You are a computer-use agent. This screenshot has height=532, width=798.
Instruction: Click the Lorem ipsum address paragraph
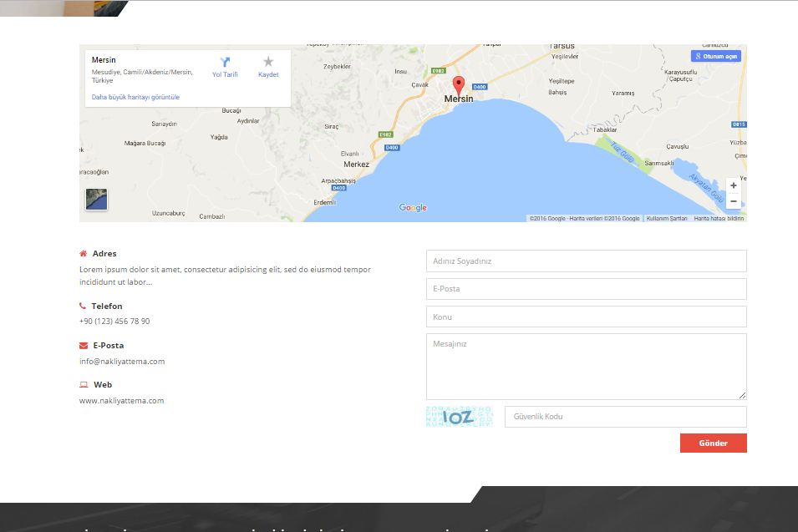click(225, 276)
